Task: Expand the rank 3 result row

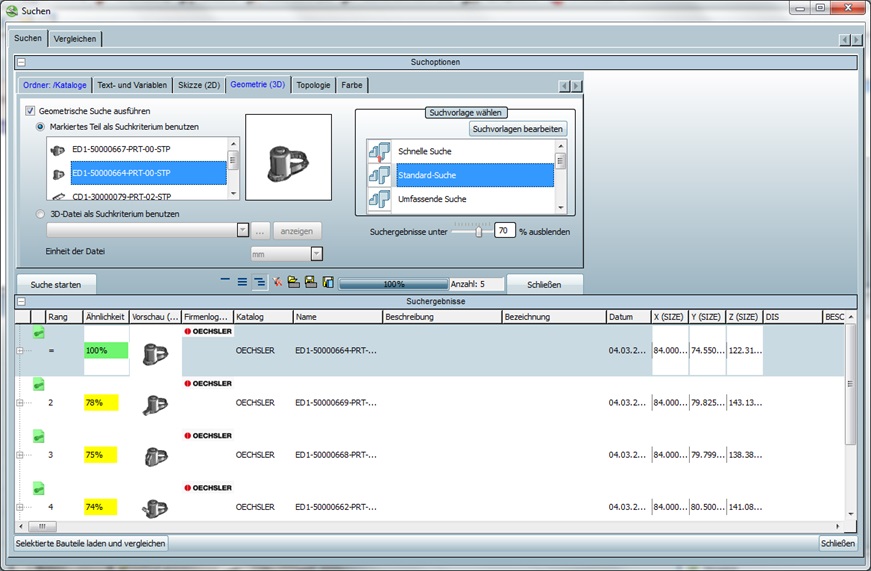Action: click(19, 455)
